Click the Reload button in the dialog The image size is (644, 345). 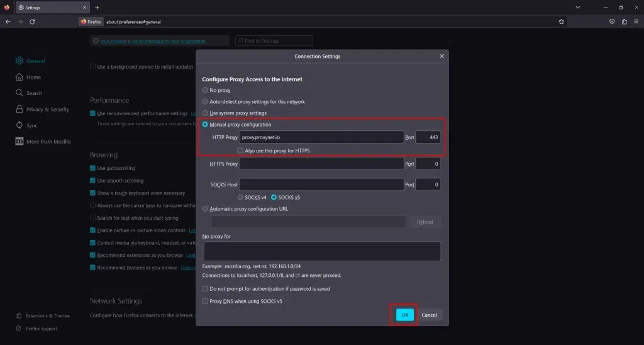click(x=425, y=222)
